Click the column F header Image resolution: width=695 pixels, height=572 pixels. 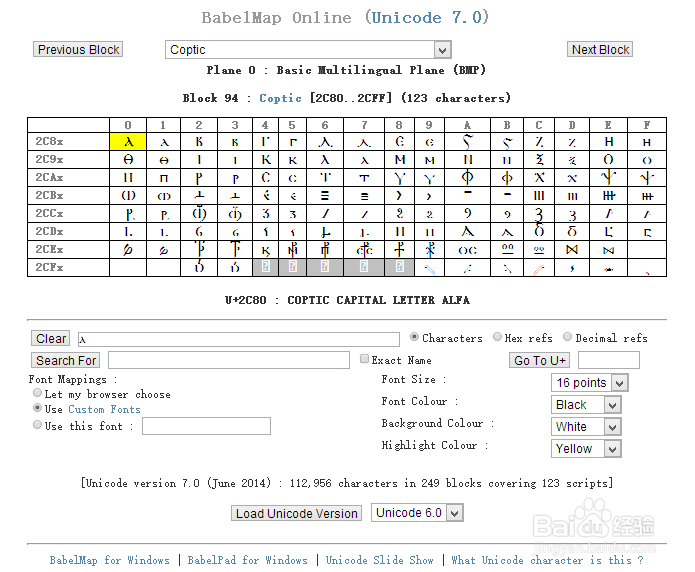[647, 125]
